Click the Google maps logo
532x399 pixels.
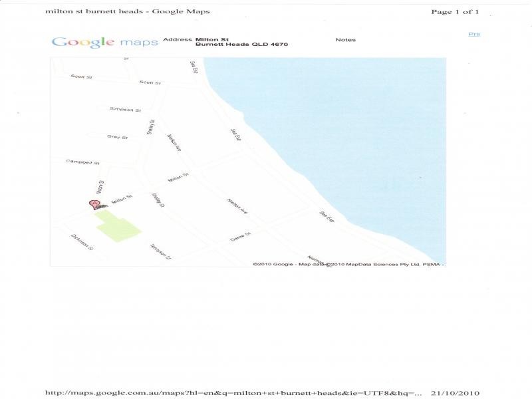click(x=104, y=42)
